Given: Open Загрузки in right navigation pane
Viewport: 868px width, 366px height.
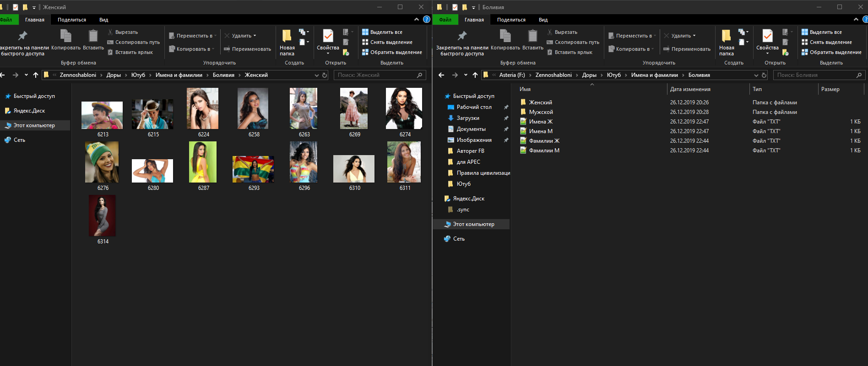Looking at the screenshot, I should click(x=467, y=118).
